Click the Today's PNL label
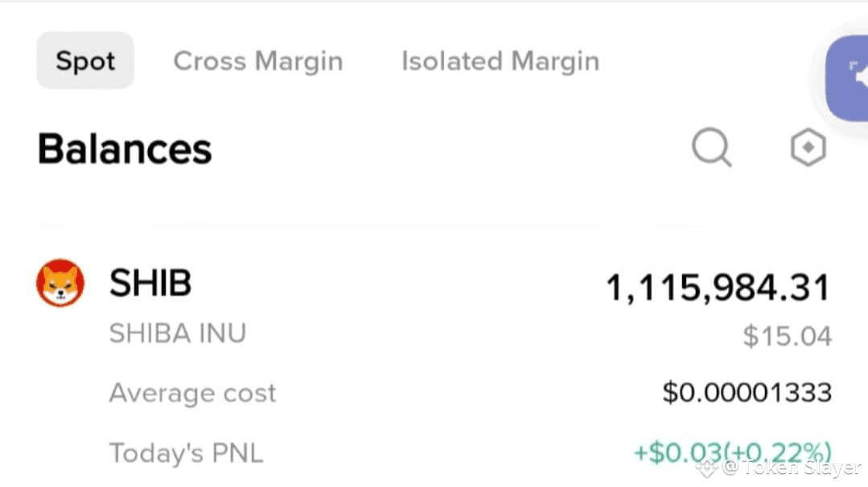 [186, 453]
